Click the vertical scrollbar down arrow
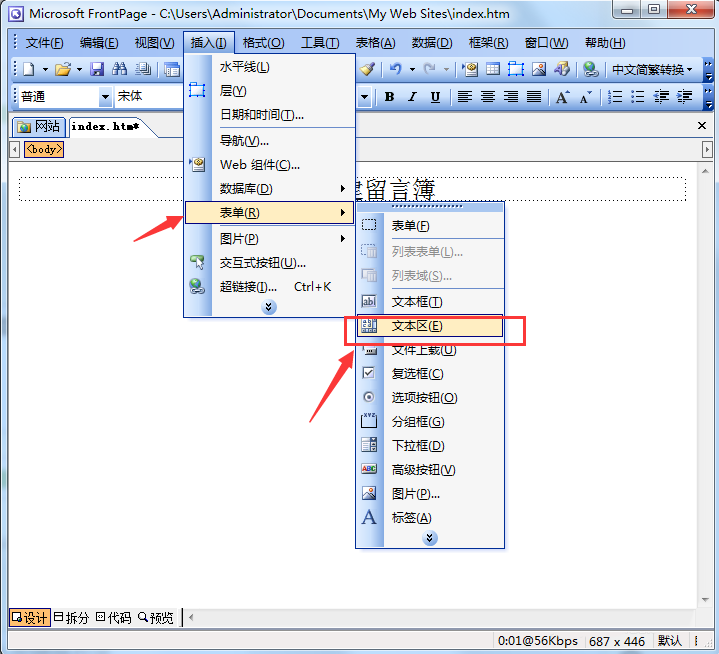This screenshot has width=719, height=654. click(705, 600)
